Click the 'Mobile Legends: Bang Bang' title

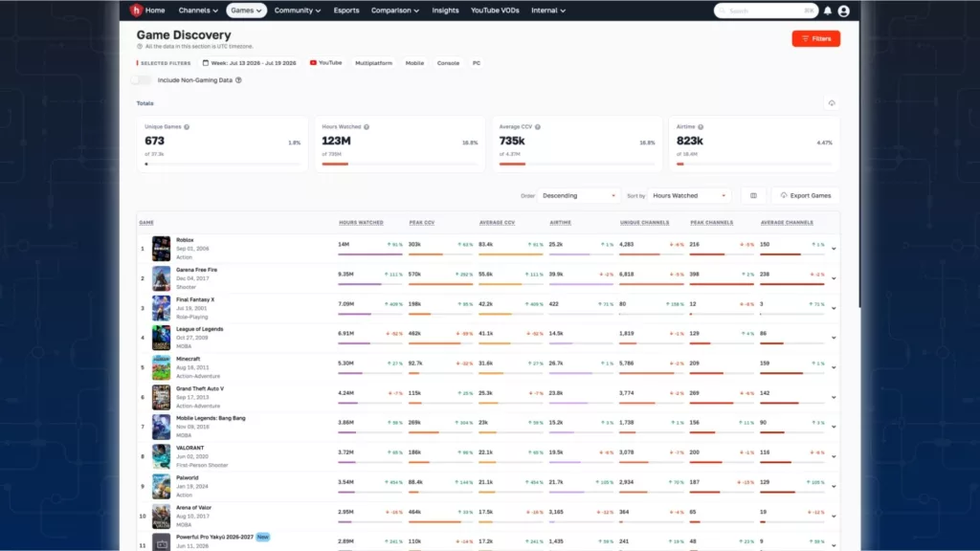[211, 418]
